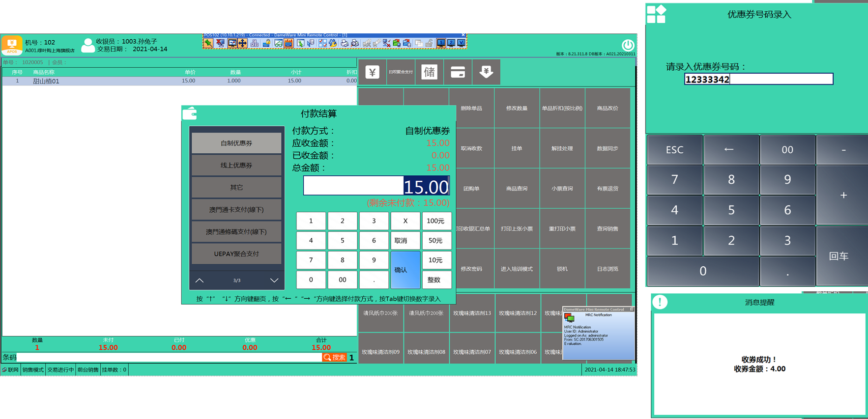Screen dimensions: 868x419
Task: Select 线上优惠券 payment method
Action: [x=236, y=166]
